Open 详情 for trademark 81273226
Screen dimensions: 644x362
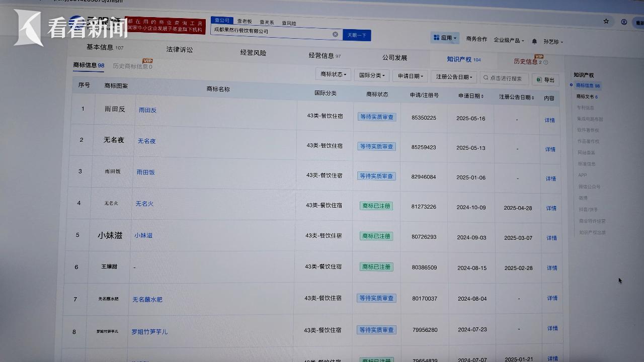551,208
